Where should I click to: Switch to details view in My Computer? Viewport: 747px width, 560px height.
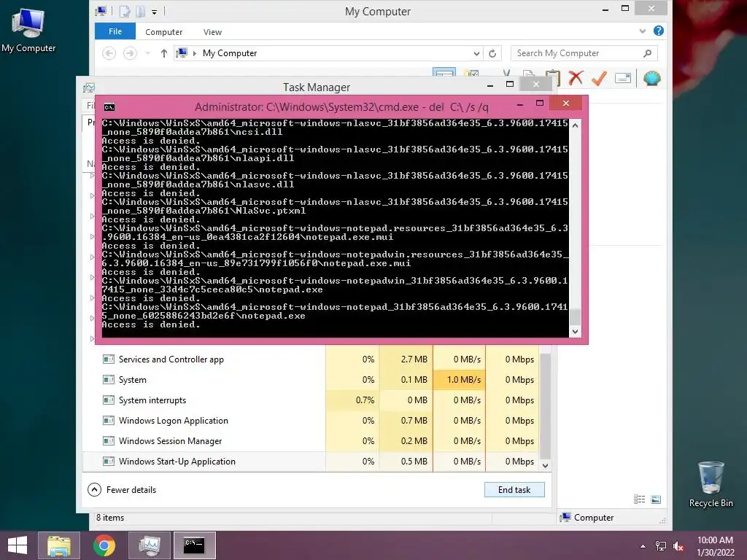tap(639, 499)
